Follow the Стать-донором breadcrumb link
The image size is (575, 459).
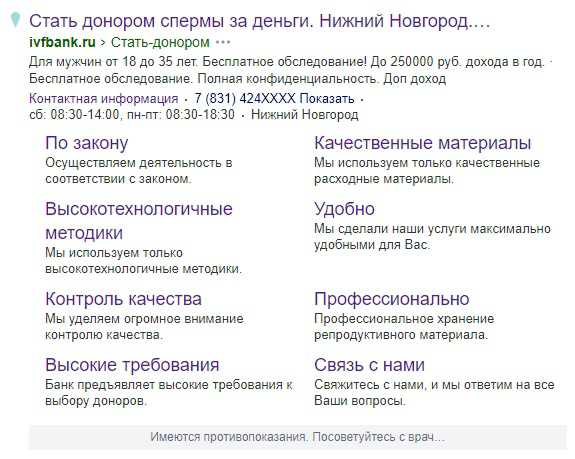(x=160, y=42)
